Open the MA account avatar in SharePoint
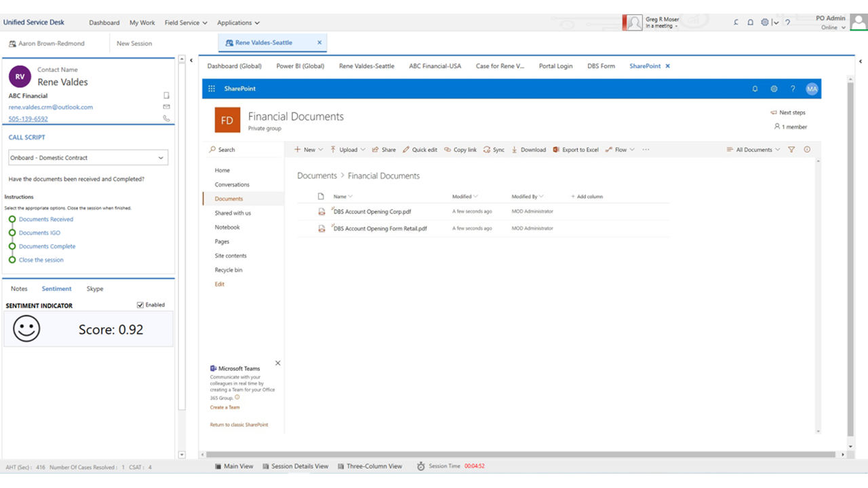868x488 pixels. 812,89
